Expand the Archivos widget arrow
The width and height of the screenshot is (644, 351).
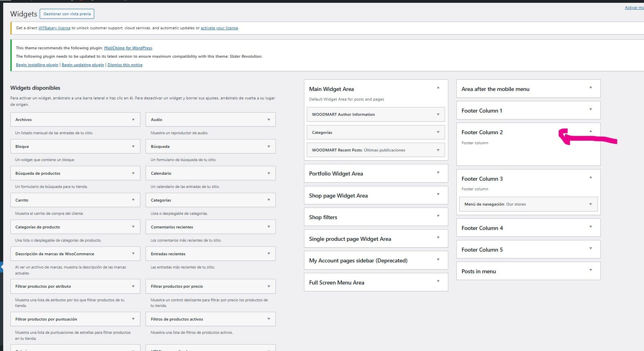click(133, 119)
